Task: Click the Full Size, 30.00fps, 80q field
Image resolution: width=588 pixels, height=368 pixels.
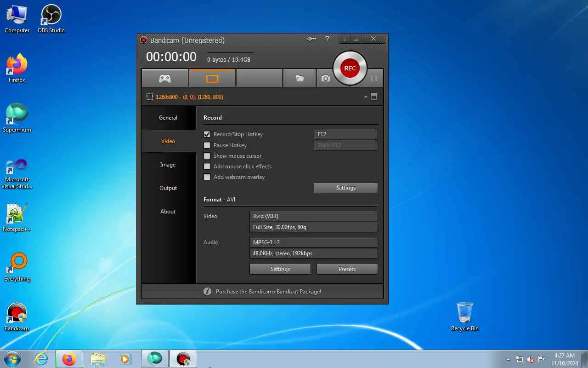Action: pos(314,227)
